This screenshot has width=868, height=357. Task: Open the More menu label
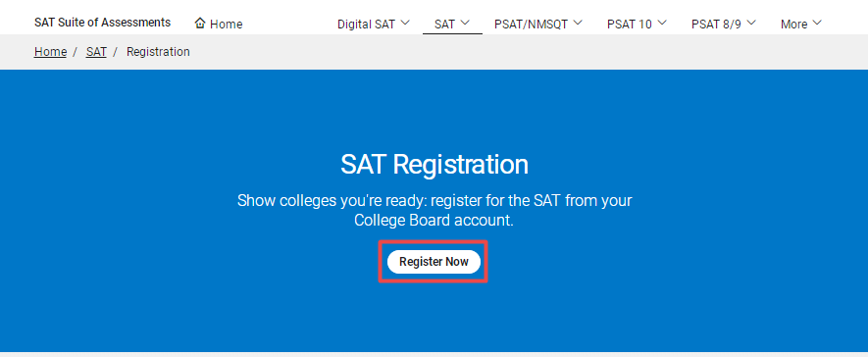click(x=793, y=24)
